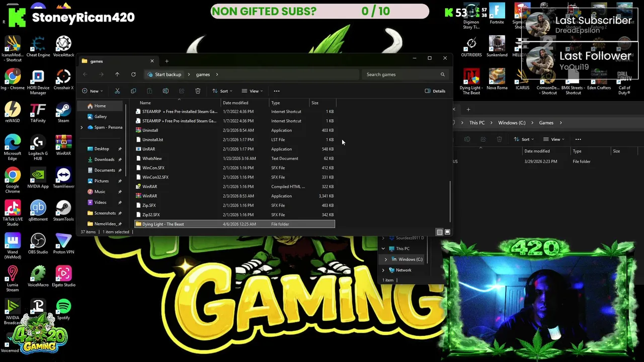This screenshot has height=362, width=644.
Task: Open Logitech G HUB desktop icon
Action: (x=38, y=148)
